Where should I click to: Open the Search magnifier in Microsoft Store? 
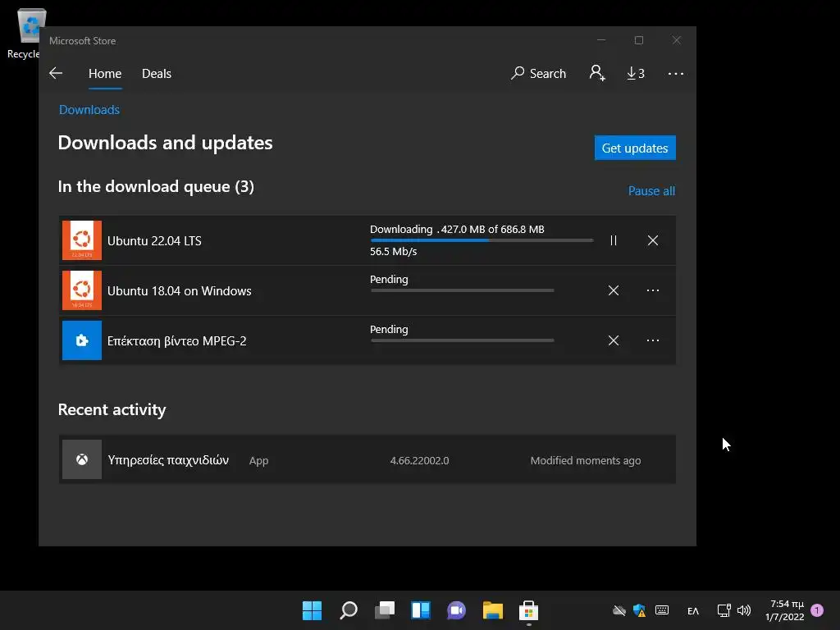point(538,73)
